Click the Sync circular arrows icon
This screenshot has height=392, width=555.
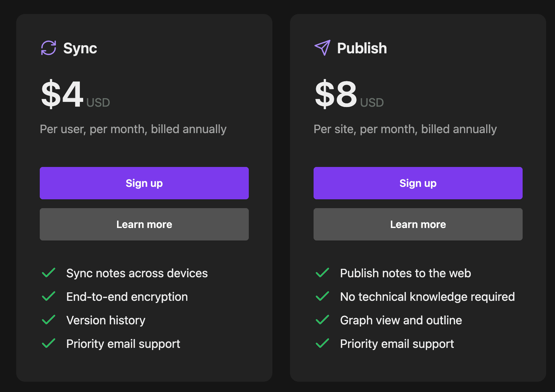tap(49, 48)
